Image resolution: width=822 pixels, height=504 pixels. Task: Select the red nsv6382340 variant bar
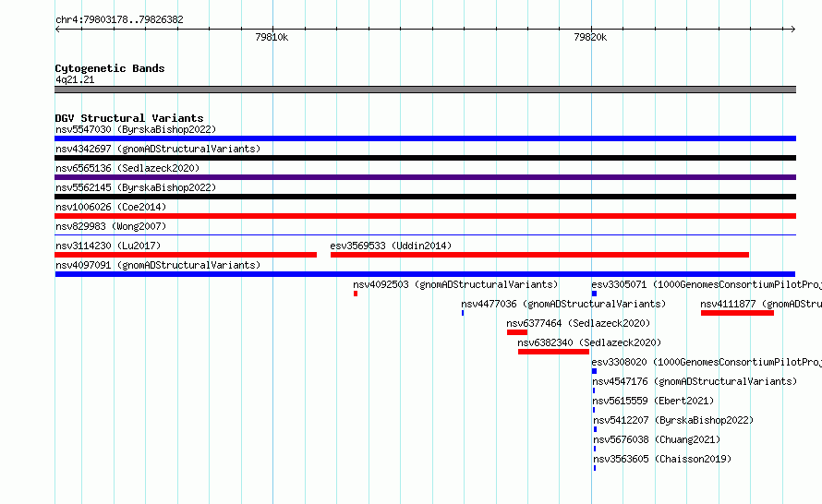coord(553,352)
